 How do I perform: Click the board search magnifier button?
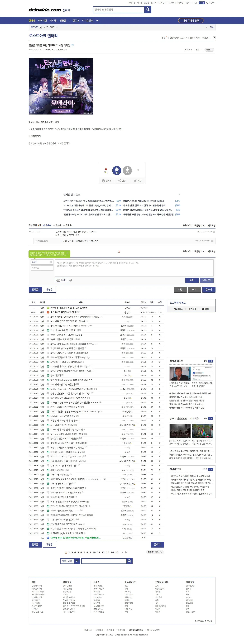(129, 561)
